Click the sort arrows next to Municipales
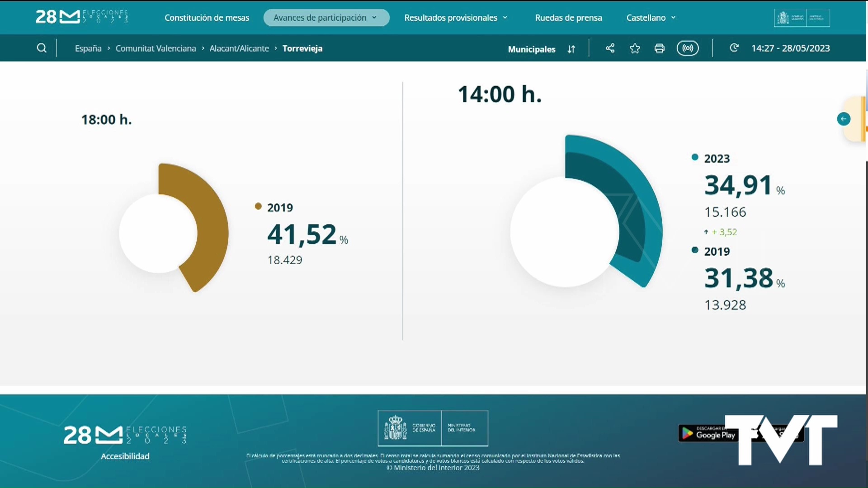The image size is (868, 488). pos(571,49)
